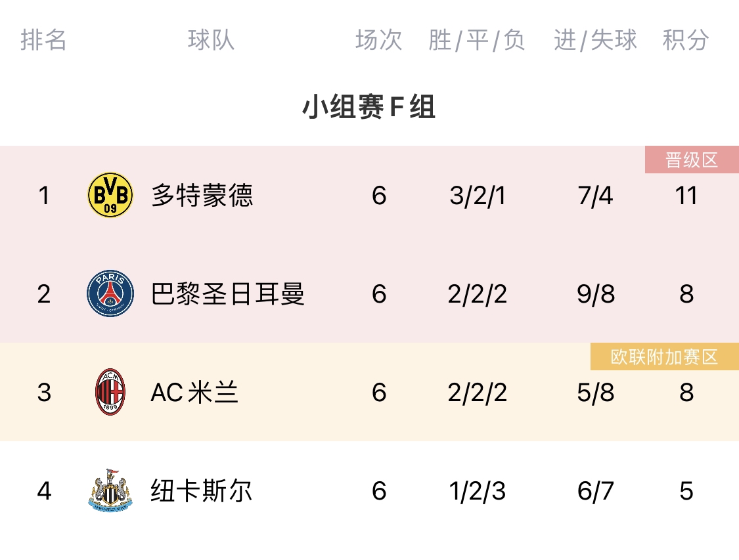
Task: Click the AC Milan club badge
Action: tap(110, 392)
